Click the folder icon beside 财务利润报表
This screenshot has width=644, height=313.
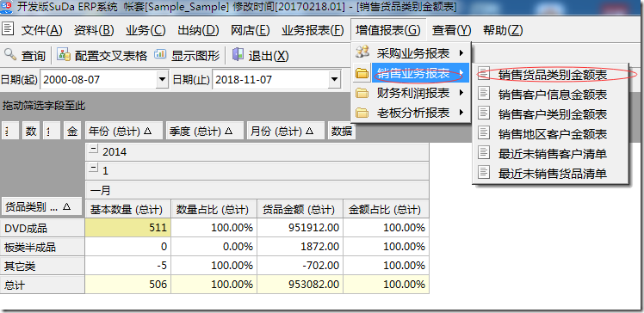click(362, 93)
